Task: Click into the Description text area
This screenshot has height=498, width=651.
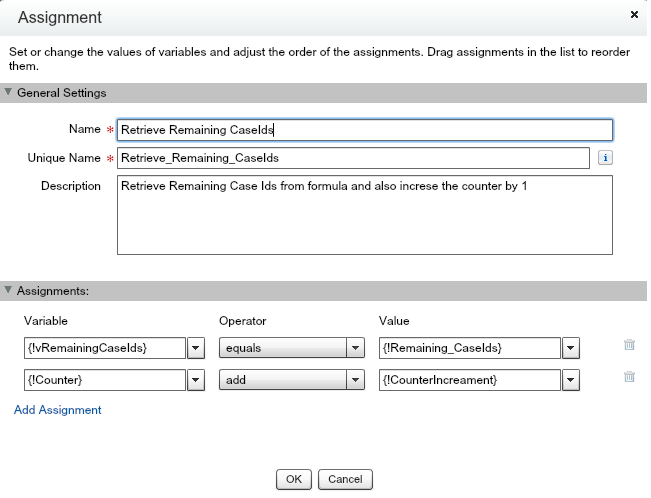Action: point(364,215)
